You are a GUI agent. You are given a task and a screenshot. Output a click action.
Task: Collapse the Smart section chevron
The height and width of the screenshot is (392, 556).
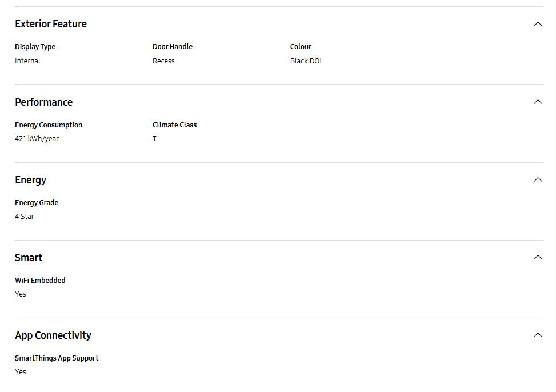click(x=537, y=257)
